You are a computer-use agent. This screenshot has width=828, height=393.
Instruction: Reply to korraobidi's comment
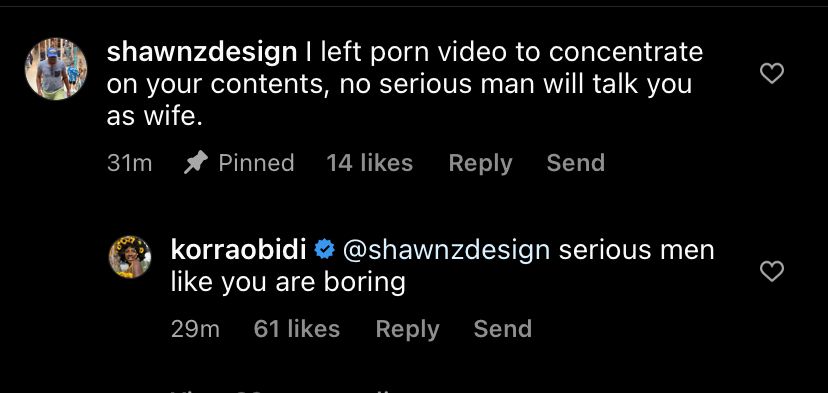[x=407, y=330]
